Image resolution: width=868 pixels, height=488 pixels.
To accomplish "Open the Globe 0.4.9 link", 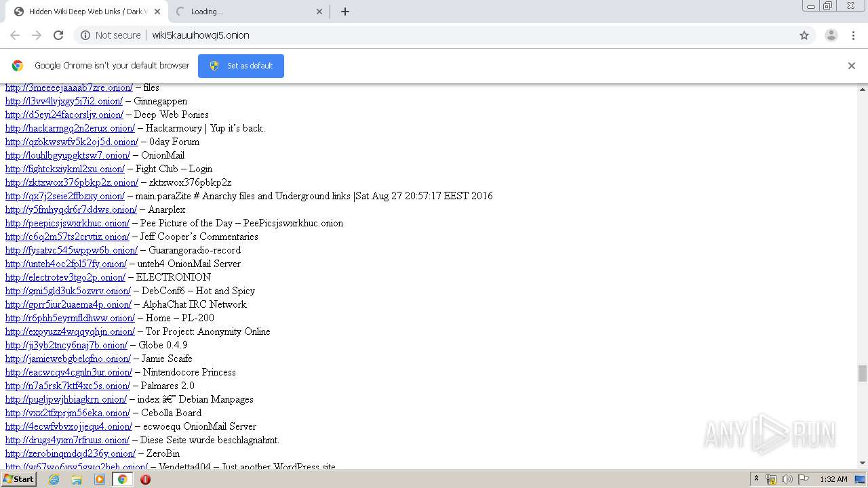I will [x=66, y=345].
